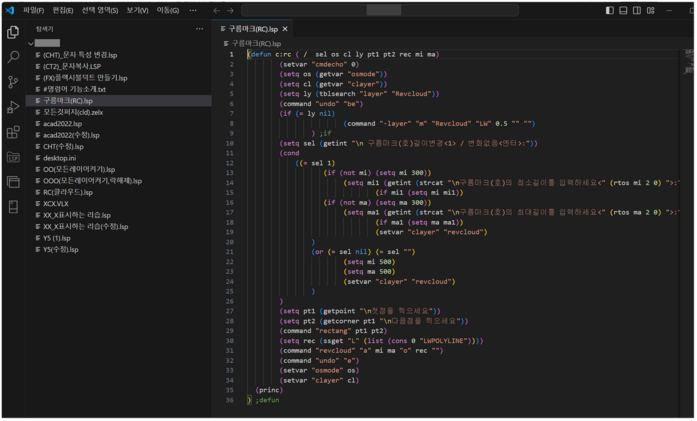Screen dimensions: 697x421
Task: Open customize layout icon
Action: 651,10
